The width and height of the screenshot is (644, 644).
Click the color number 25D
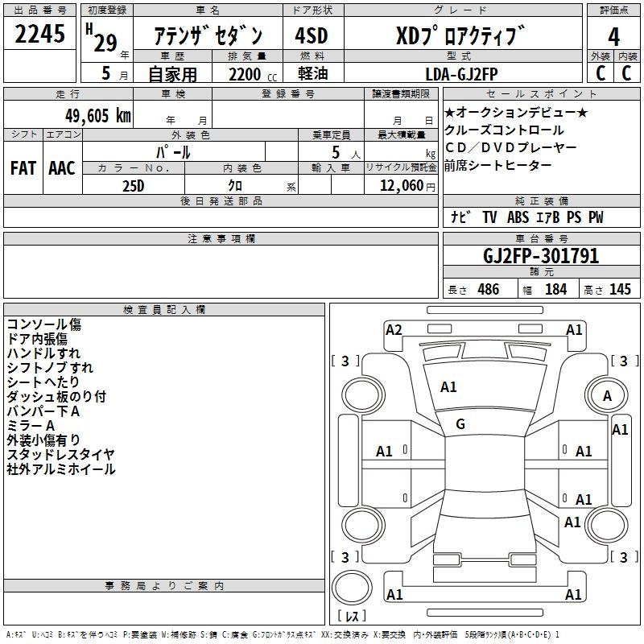click(x=133, y=185)
